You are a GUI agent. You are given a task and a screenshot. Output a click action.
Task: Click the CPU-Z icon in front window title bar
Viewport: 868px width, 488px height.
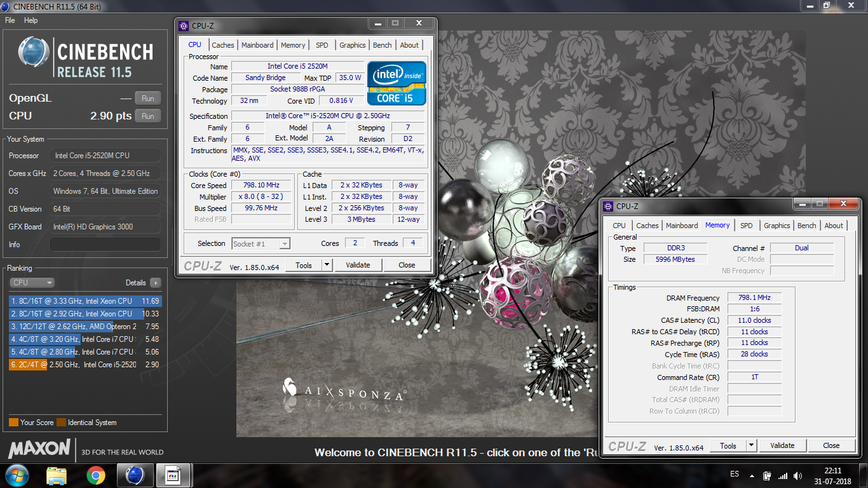(184, 26)
